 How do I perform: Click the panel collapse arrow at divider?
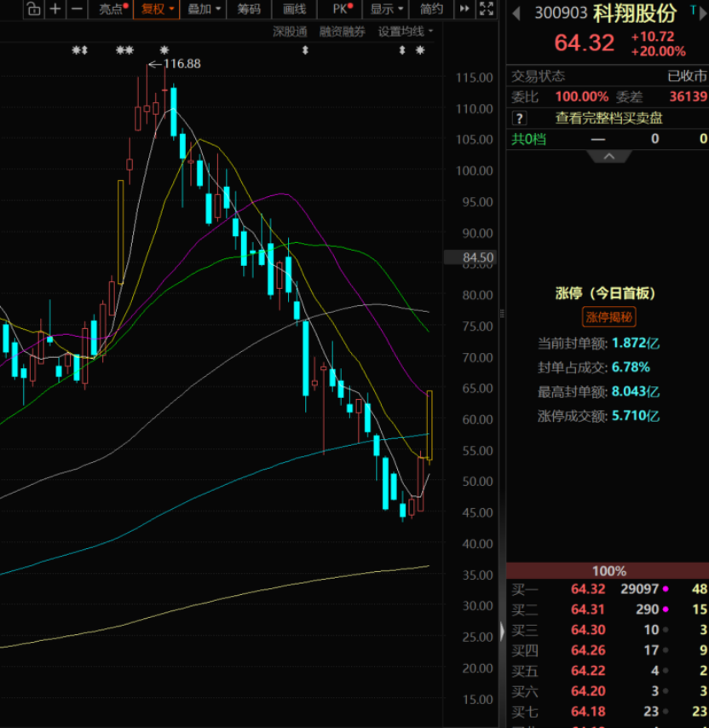502,632
